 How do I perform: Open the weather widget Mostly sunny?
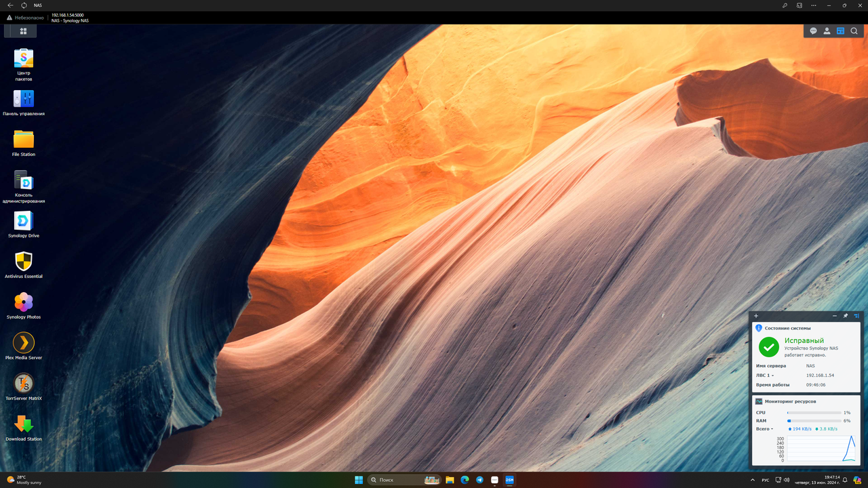(x=24, y=480)
